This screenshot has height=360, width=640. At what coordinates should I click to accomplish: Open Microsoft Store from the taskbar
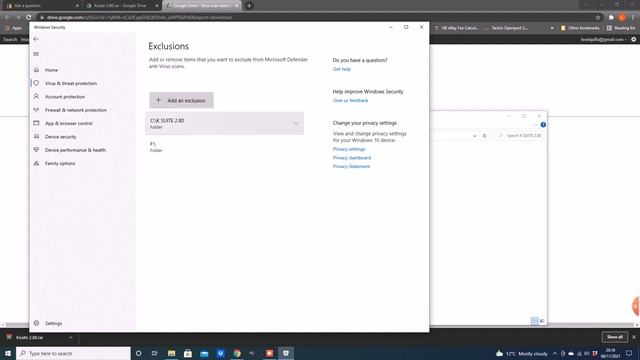188,353
